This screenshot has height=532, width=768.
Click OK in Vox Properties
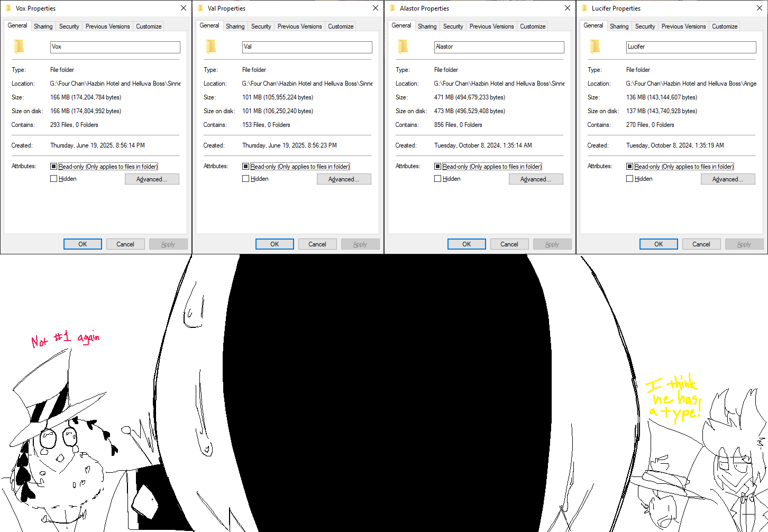click(83, 244)
